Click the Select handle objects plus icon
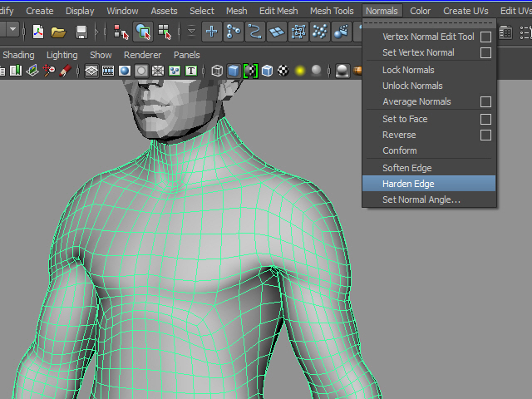Image resolution: width=532 pixels, height=399 pixels. coord(212,32)
